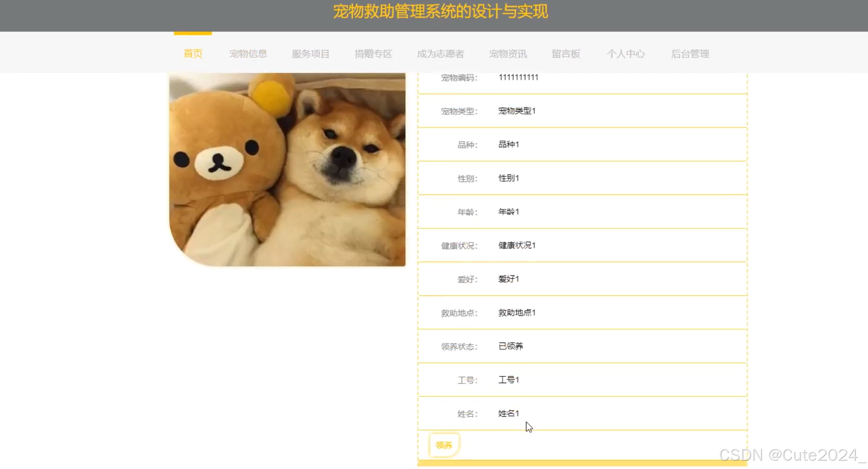The height and width of the screenshot is (469, 868).
Task: Click the 品种1 breed value
Action: (508, 145)
